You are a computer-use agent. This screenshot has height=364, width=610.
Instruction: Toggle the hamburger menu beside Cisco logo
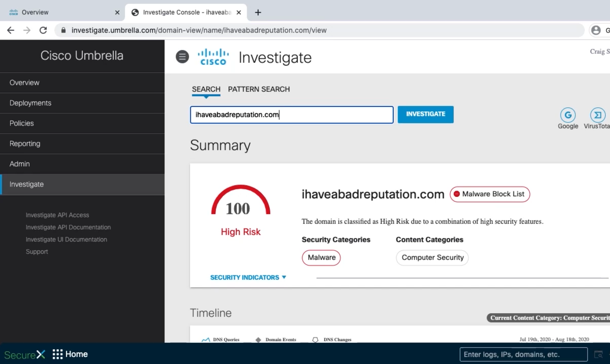[x=182, y=57]
